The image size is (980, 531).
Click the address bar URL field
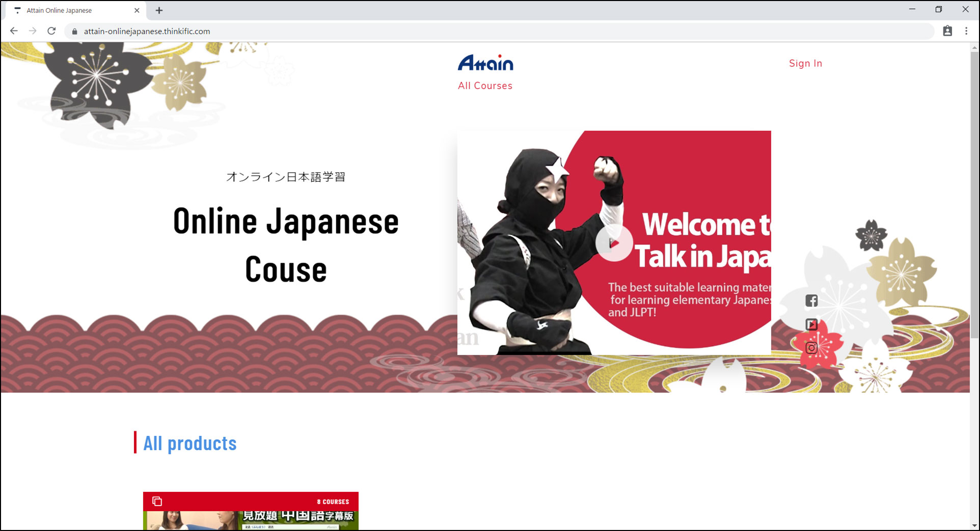point(458,31)
